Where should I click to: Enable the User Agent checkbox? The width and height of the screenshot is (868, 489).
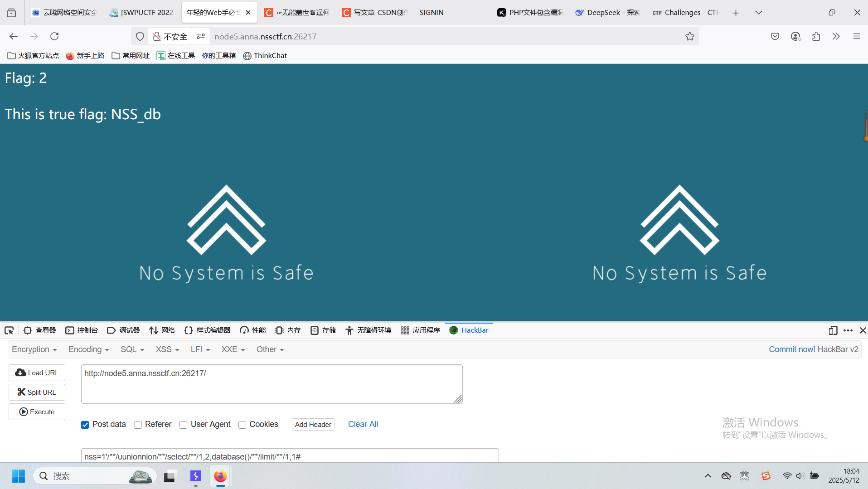point(183,425)
